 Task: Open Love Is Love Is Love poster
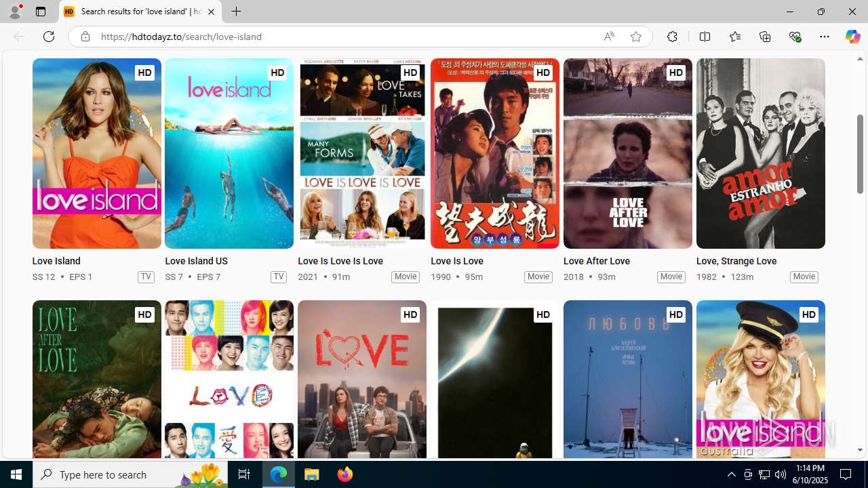point(362,153)
